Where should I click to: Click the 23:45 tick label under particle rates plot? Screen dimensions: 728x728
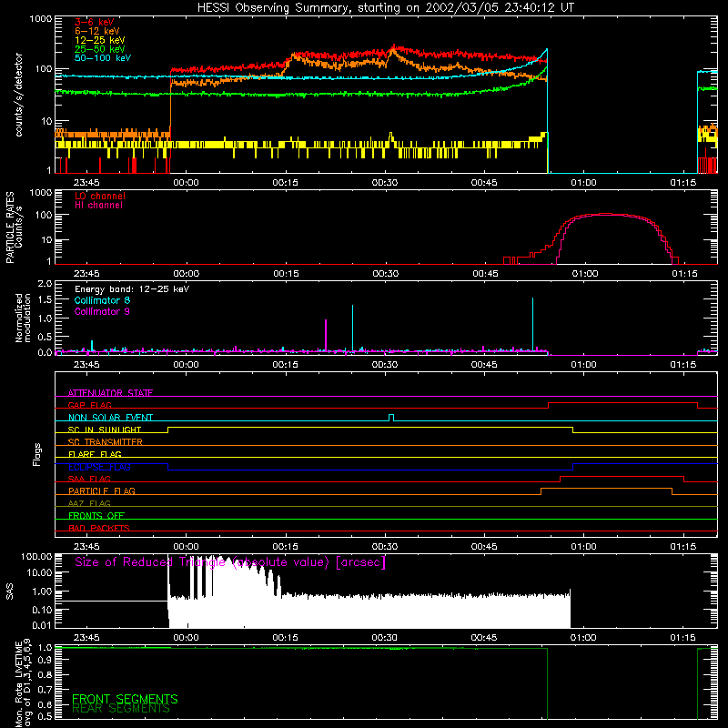pos(86,274)
